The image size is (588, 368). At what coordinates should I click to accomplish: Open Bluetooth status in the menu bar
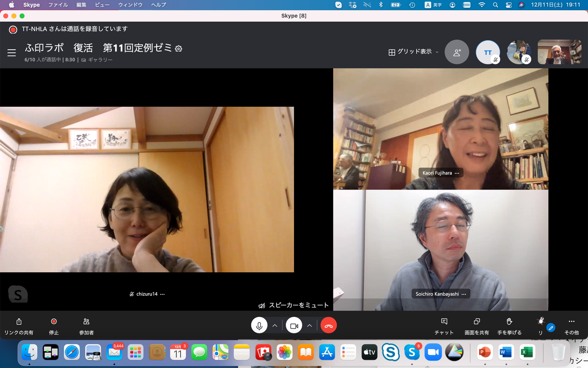380,5
